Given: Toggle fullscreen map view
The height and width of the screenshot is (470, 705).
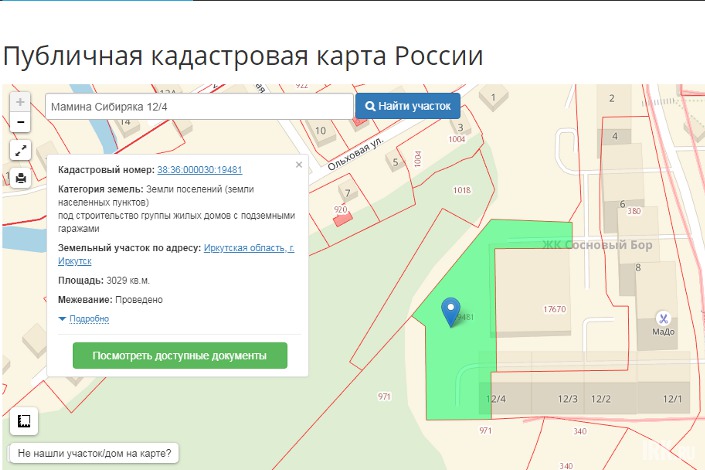Looking at the screenshot, I should (21, 150).
